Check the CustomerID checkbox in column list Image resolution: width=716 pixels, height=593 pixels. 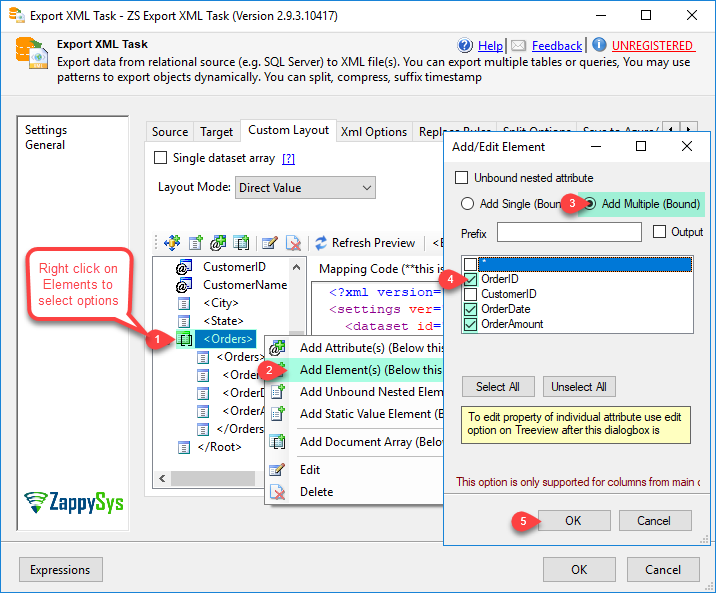[470, 294]
